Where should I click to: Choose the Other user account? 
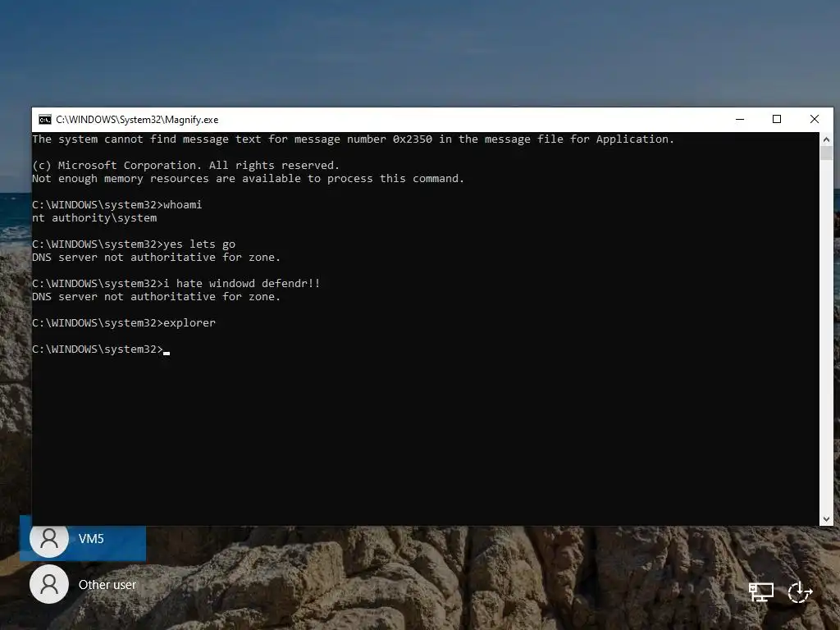pyautogui.click(x=83, y=584)
